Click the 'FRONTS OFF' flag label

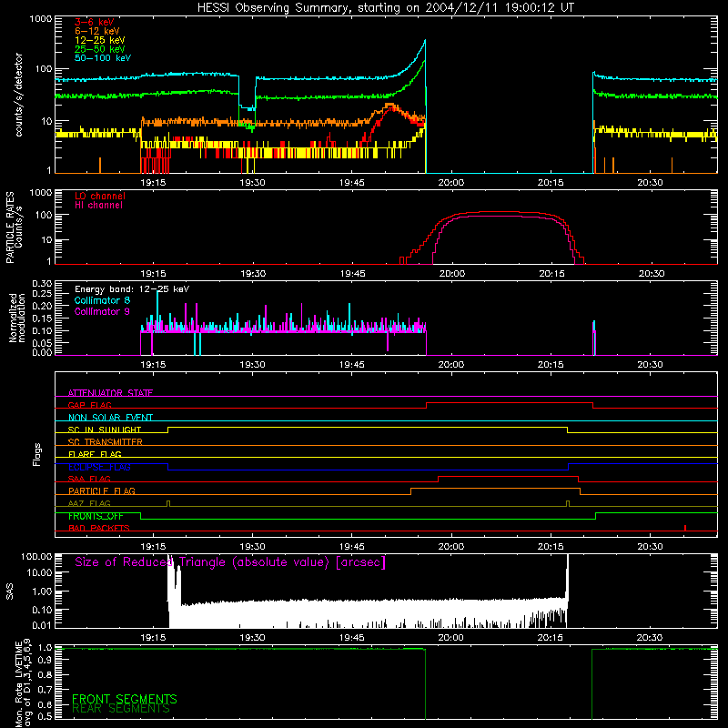[96, 516]
